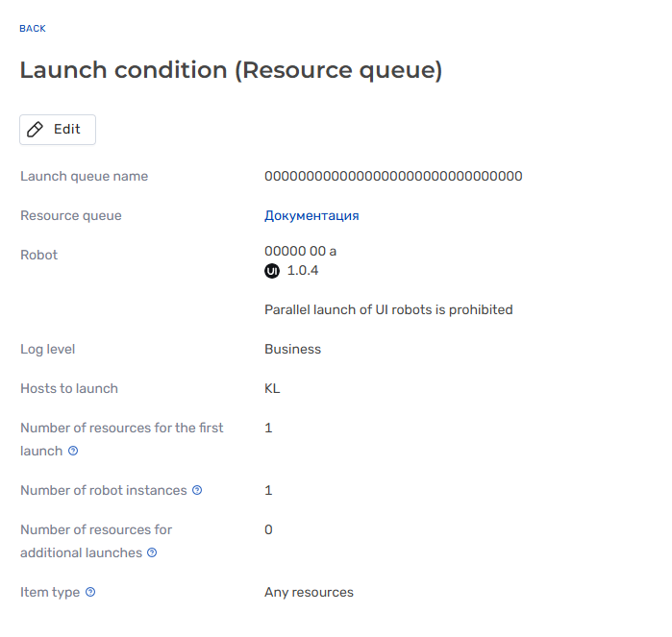Click the Hosts to launch label

click(69, 388)
